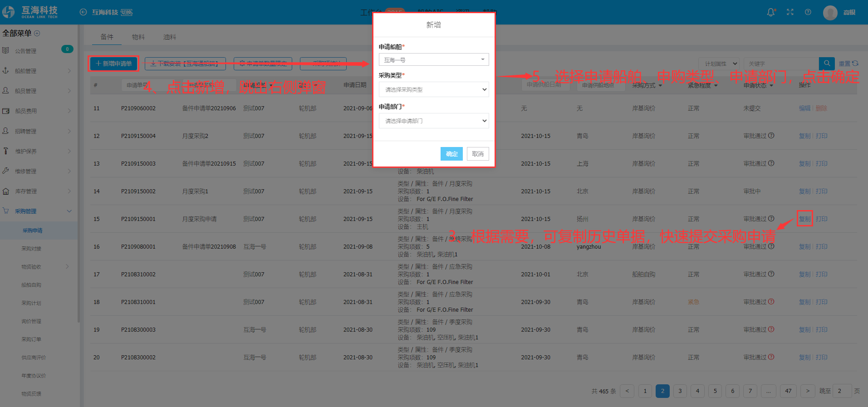
Task: Click the wallet icon for 船员费用
Action: tap(5, 111)
